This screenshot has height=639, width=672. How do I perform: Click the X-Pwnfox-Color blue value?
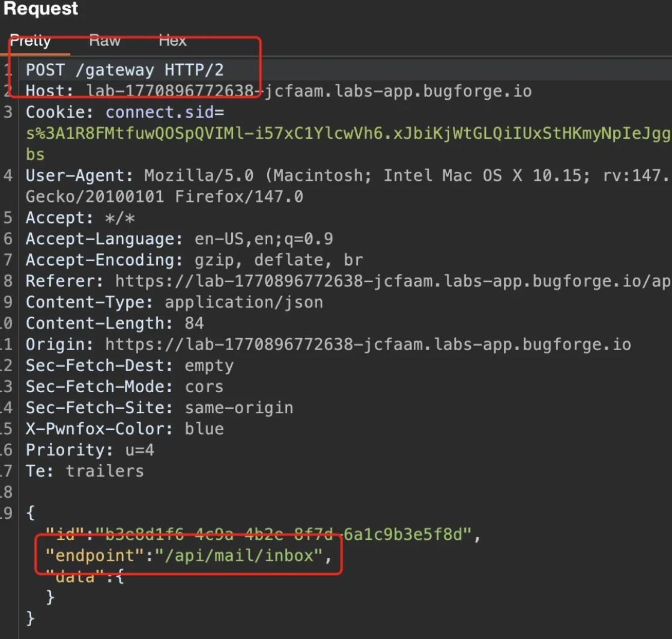coord(204,429)
